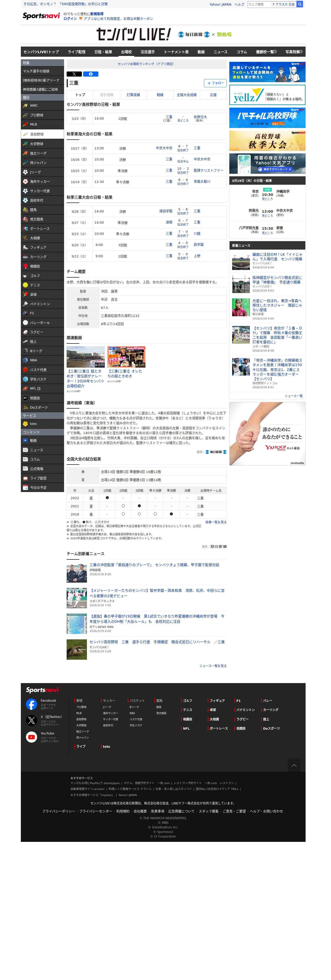Open 優勝校一覧 external nav item

266,52
